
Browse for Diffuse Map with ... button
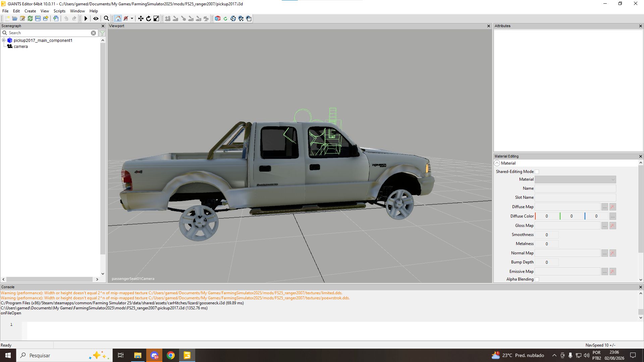pos(604,207)
